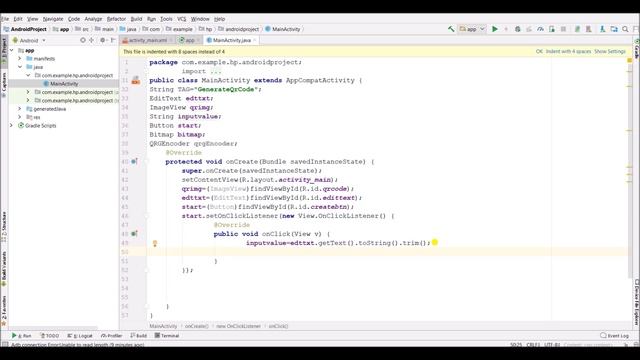Open the Profiler tool window button
The image size is (640, 360).
pyautogui.click(x=112, y=336)
